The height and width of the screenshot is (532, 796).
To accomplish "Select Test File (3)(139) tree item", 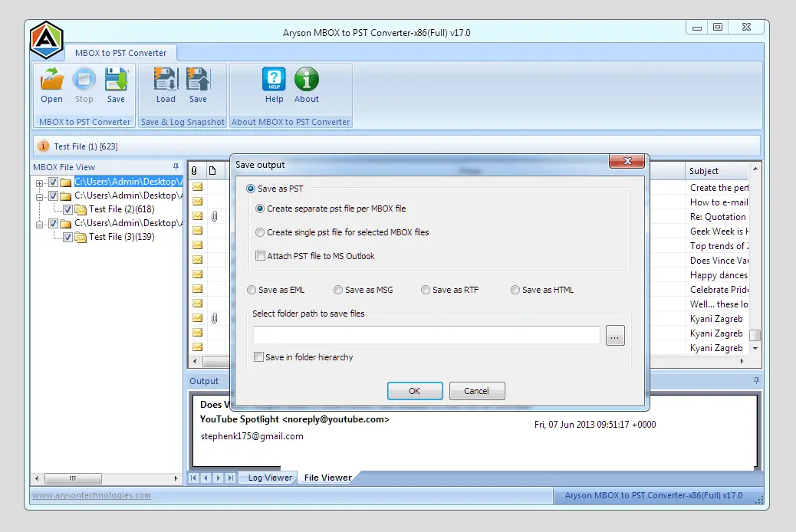I will click(121, 237).
